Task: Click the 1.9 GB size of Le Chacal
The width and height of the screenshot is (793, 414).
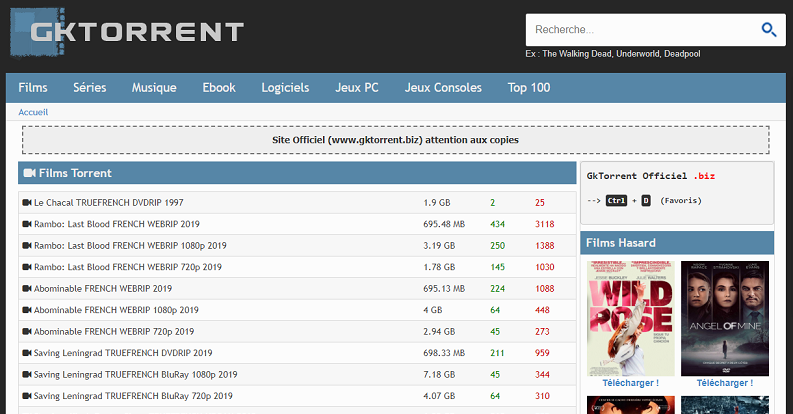Action: click(436, 203)
